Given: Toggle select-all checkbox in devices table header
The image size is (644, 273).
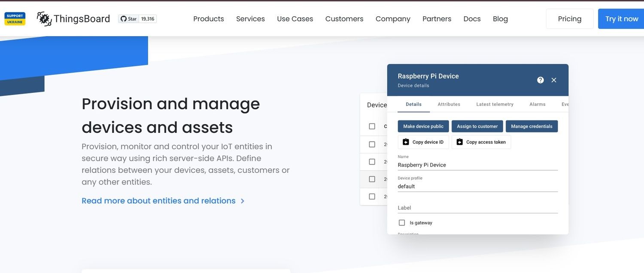Looking at the screenshot, I should click(372, 126).
